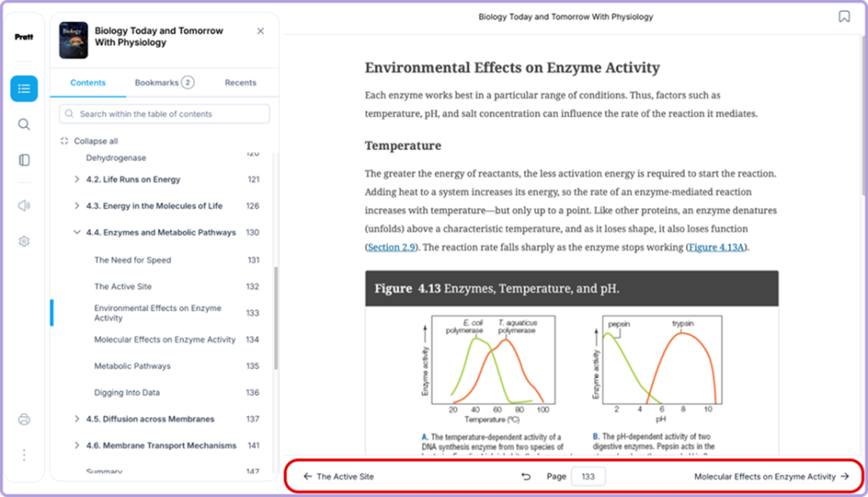Switch to the Recents tab
868x497 pixels.
pos(240,82)
